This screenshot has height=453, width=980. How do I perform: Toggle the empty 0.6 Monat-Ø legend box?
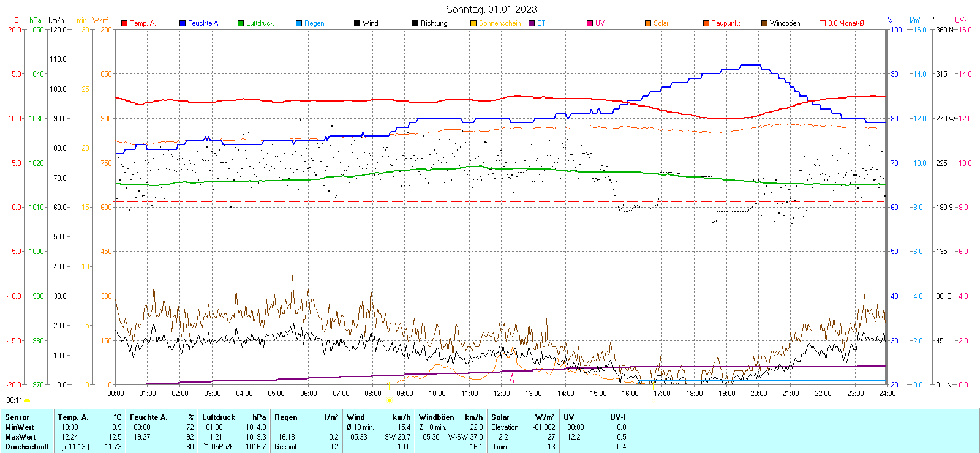[x=823, y=23]
